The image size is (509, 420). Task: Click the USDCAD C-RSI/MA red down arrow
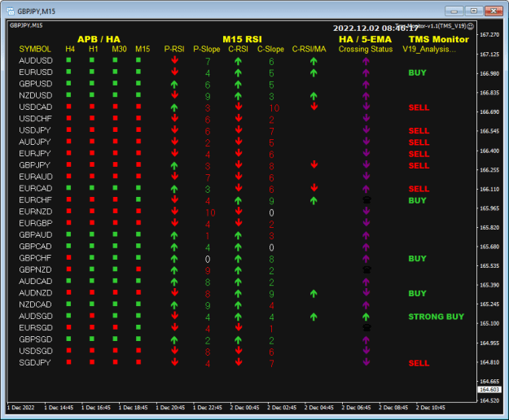click(314, 107)
